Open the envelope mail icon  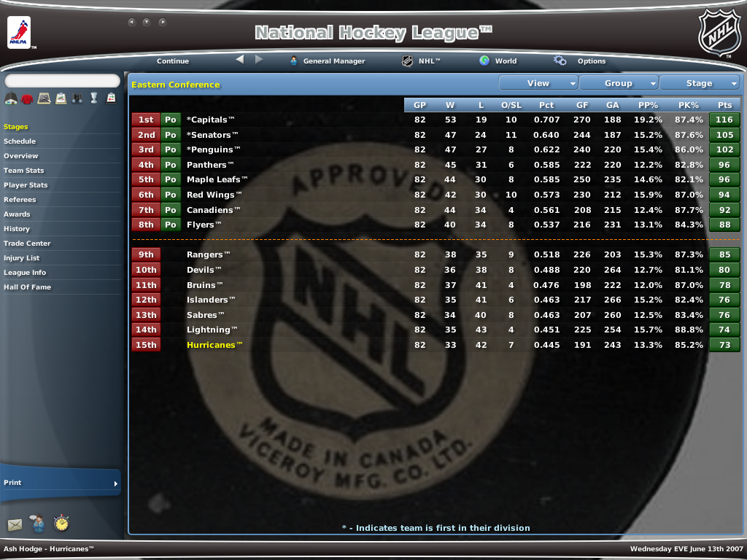15,525
